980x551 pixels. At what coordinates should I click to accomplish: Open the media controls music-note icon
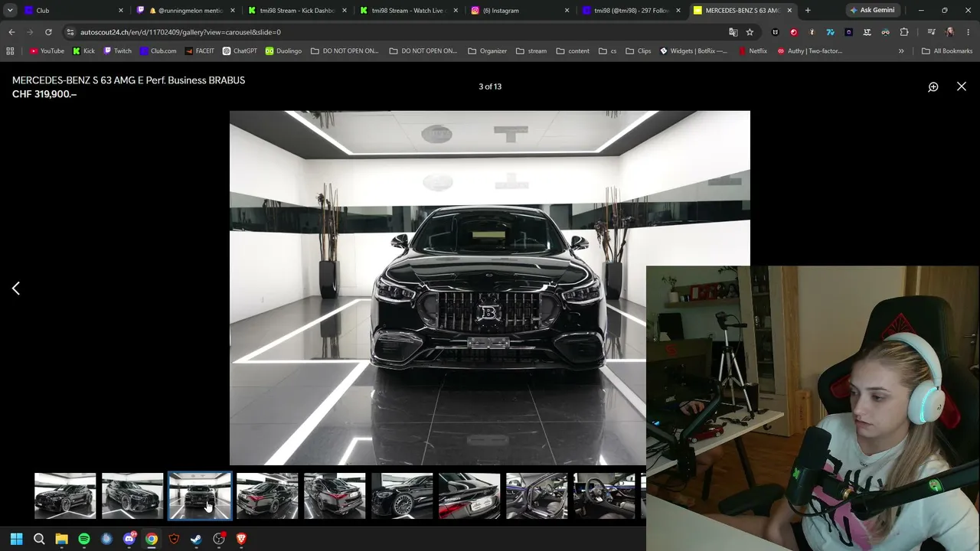pos(931,32)
